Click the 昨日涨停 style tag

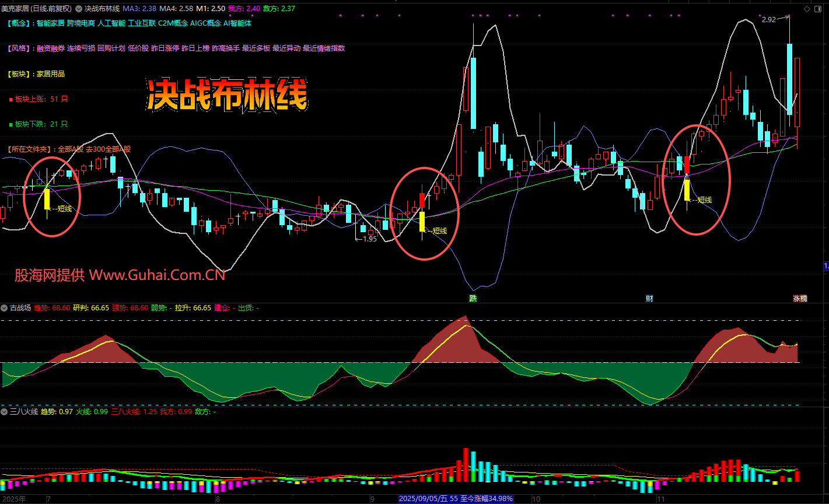tap(165, 48)
